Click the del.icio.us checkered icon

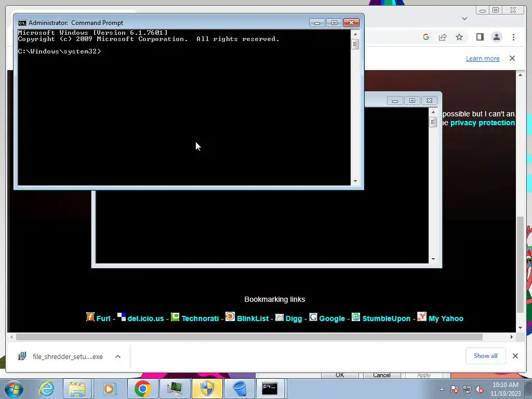tap(122, 316)
